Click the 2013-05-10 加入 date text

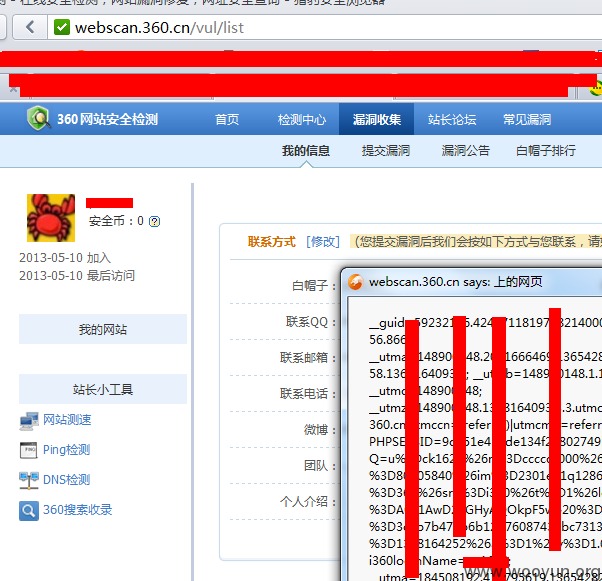(x=65, y=258)
